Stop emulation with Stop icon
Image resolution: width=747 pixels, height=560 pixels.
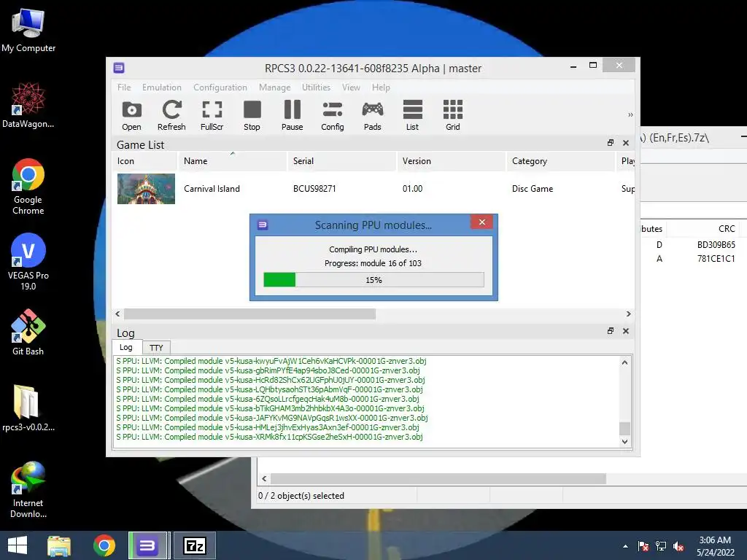coord(252,115)
